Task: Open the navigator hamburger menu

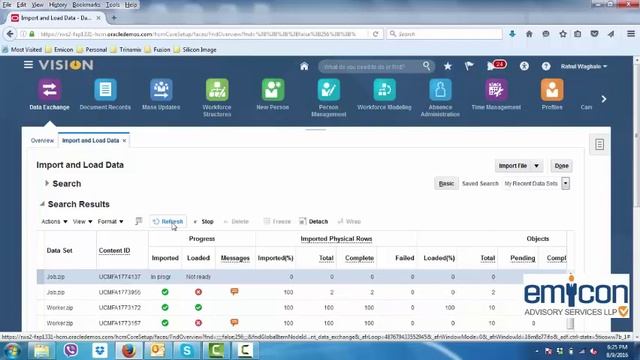Action: (x=28, y=65)
